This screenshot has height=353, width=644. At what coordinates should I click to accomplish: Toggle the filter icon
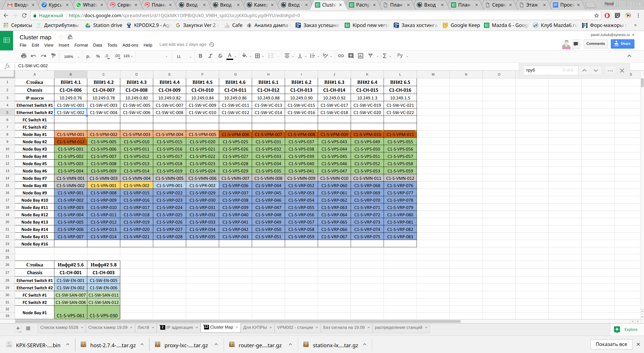click(370, 56)
